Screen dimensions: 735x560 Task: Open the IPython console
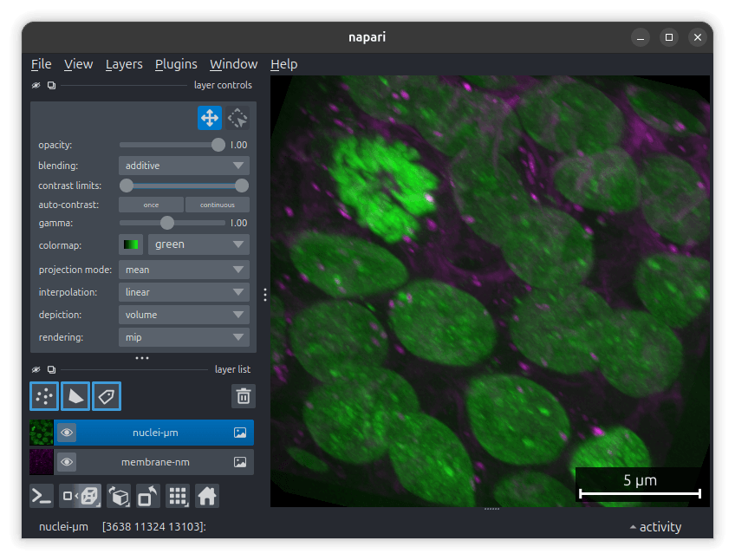(42, 496)
